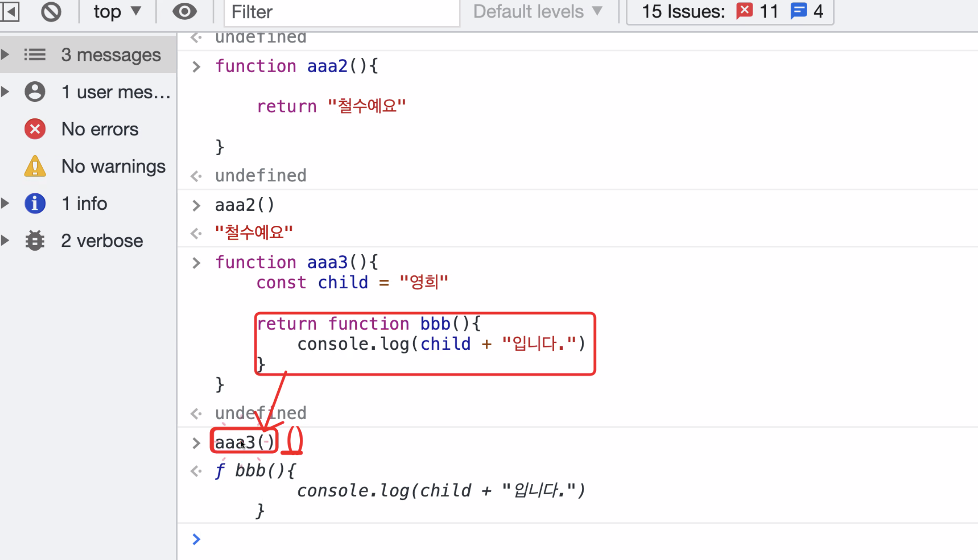
Task: Select the No errors filter
Action: pyautogui.click(x=100, y=129)
